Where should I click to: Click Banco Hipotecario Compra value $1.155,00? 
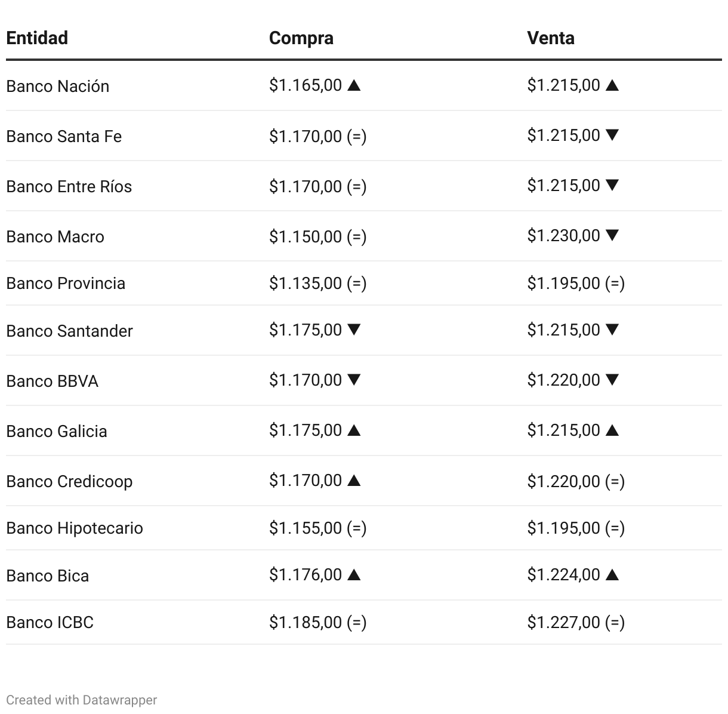[x=306, y=528]
